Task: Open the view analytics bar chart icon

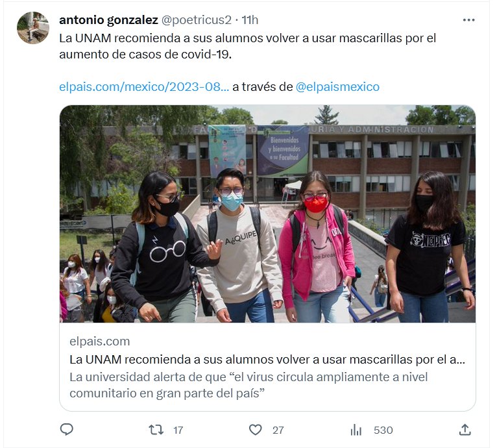Action: 356,430
